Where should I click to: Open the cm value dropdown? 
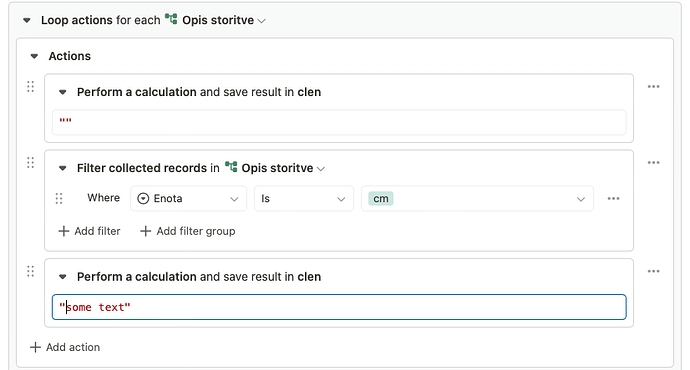click(477, 199)
